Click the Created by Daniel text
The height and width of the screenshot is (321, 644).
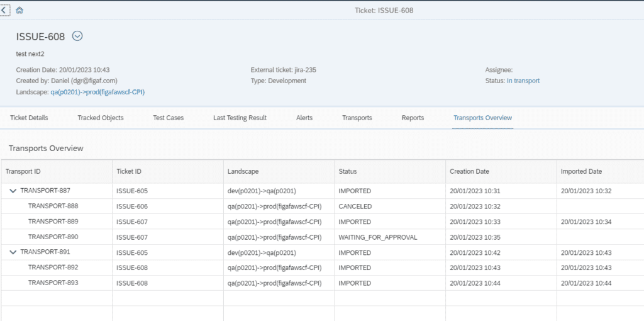coord(67,81)
